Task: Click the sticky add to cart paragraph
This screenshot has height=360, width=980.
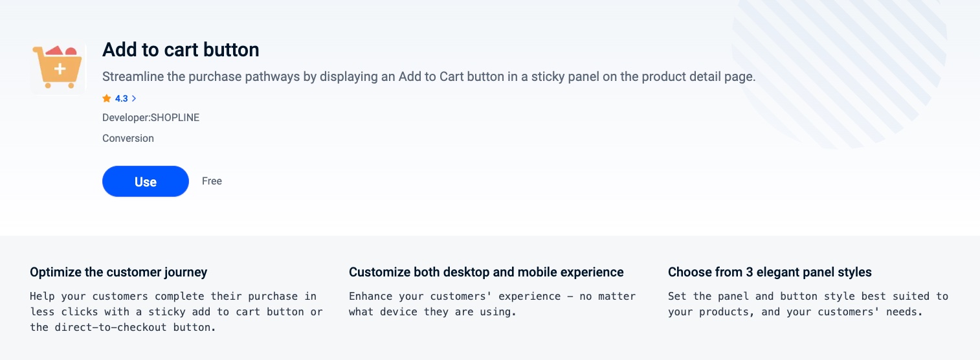Action: [176, 311]
